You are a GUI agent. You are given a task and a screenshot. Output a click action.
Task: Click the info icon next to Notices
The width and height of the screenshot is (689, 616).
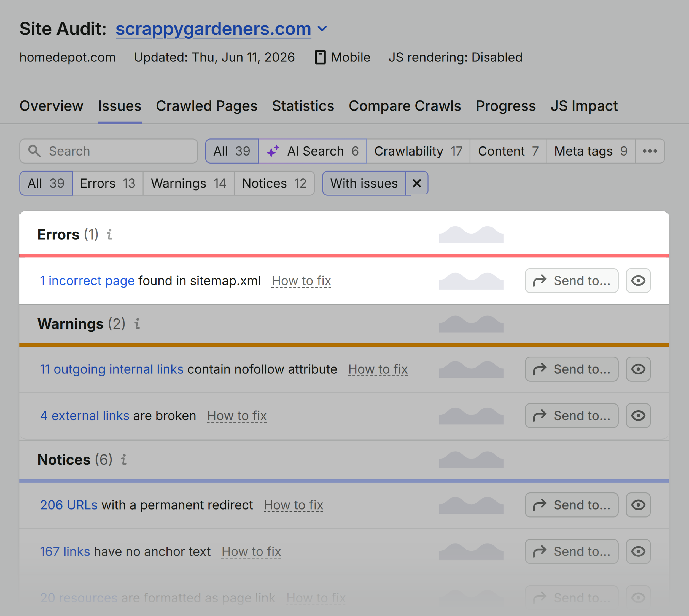coord(124,459)
